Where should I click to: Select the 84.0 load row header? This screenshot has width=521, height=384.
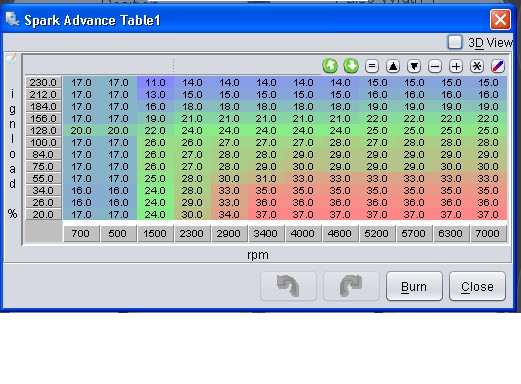(44, 154)
